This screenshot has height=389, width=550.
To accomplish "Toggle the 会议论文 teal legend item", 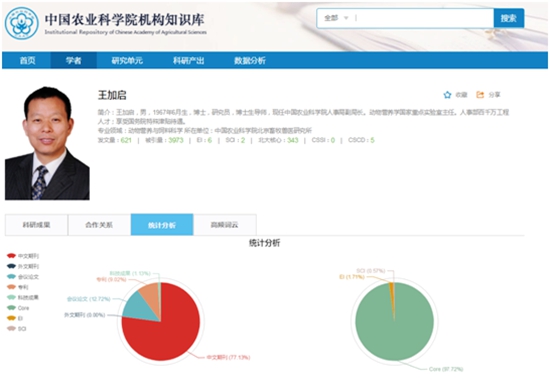I will tap(23, 277).
